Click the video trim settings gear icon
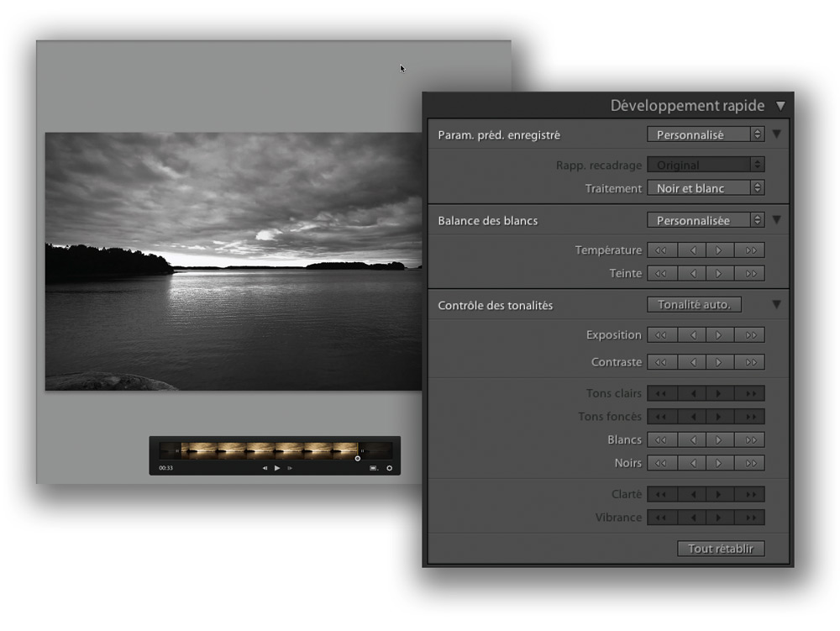This screenshot has width=840, height=631. 390,468
